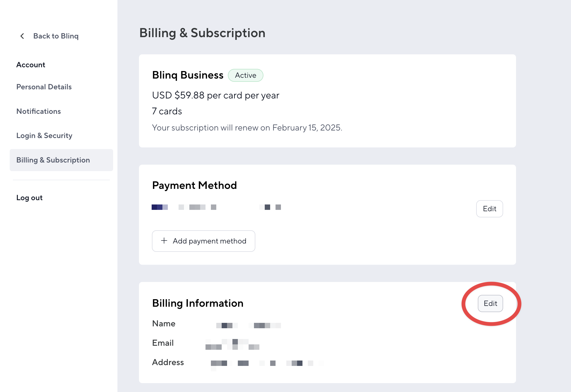
Task: Click Add payment method button
Action: [x=203, y=241]
